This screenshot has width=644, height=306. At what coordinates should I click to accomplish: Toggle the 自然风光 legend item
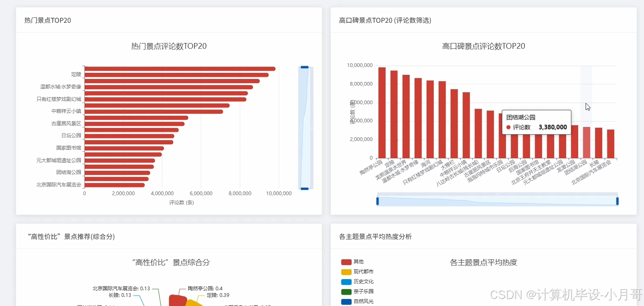point(357,301)
